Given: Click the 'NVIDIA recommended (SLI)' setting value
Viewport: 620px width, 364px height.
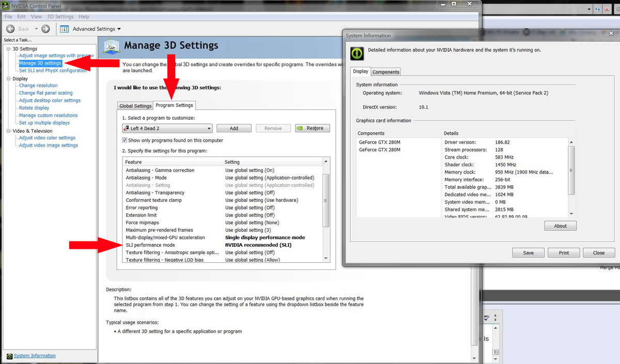Looking at the screenshot, I should [258, 245].
